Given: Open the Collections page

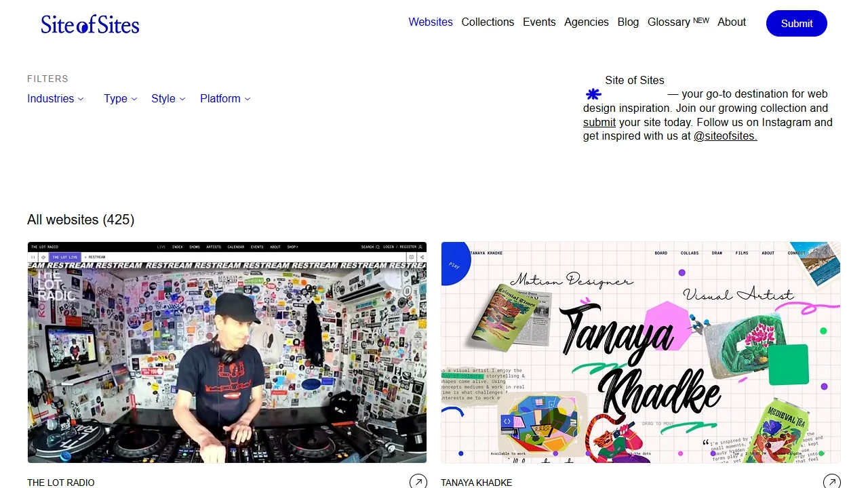Looking at the screenshot, I should [488, 22].
